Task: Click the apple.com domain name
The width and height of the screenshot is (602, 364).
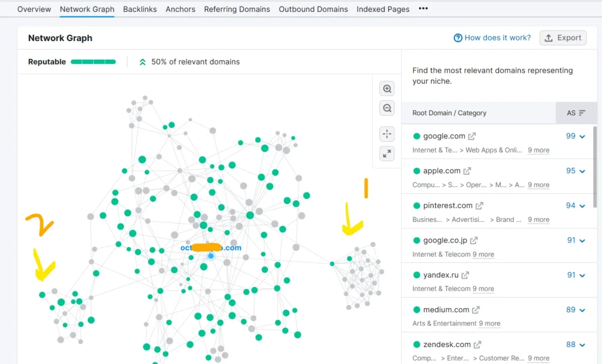Action: tap(442, 171)
